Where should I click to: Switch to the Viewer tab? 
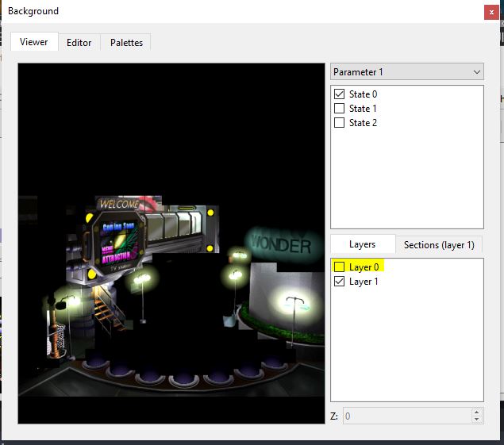[34, 42]
